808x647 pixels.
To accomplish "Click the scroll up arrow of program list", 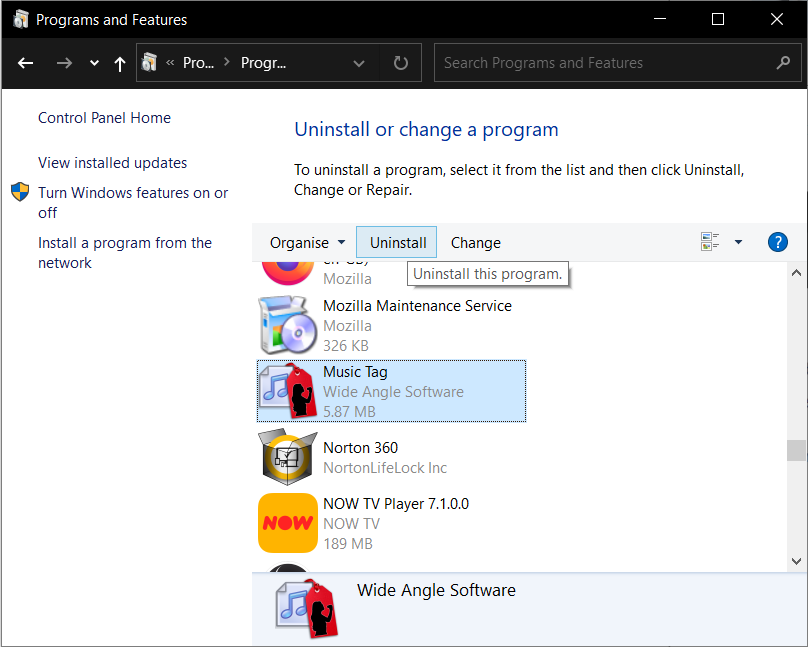I will coord(796,273).
